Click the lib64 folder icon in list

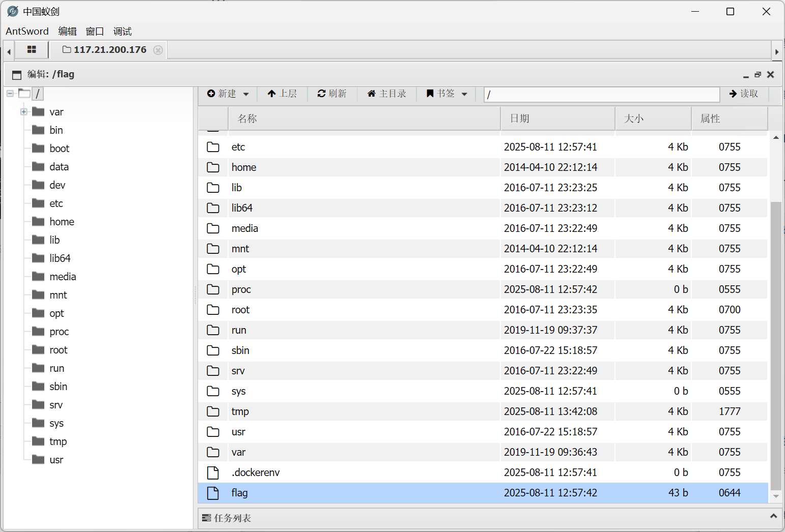tap(213, 208)
